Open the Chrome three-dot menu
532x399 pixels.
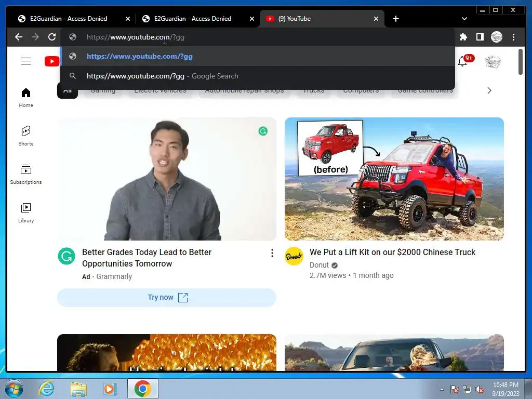pyautogui.click(x=513, y=37)
